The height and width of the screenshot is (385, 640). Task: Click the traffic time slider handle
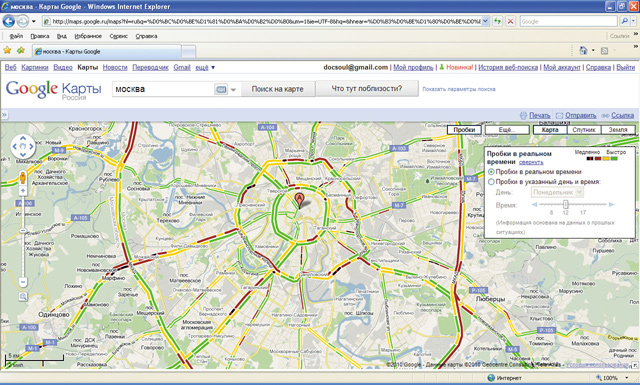(x=566, y=204)
